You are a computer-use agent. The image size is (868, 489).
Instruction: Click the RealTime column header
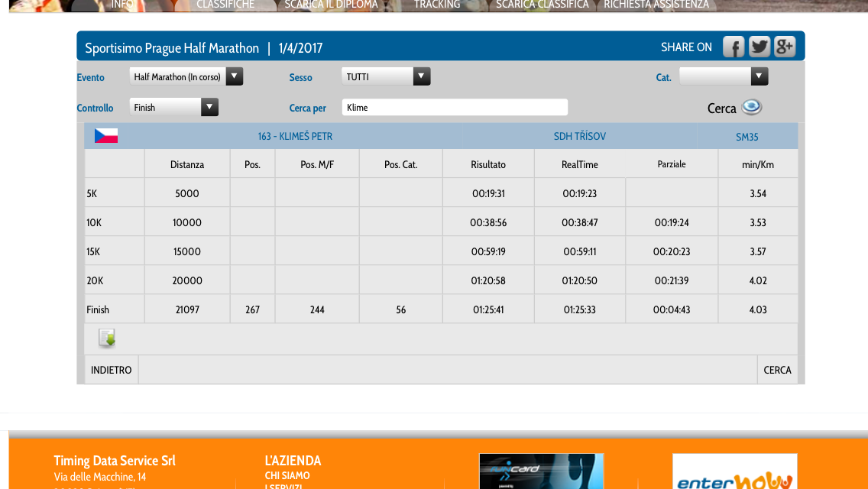(580, 164)
